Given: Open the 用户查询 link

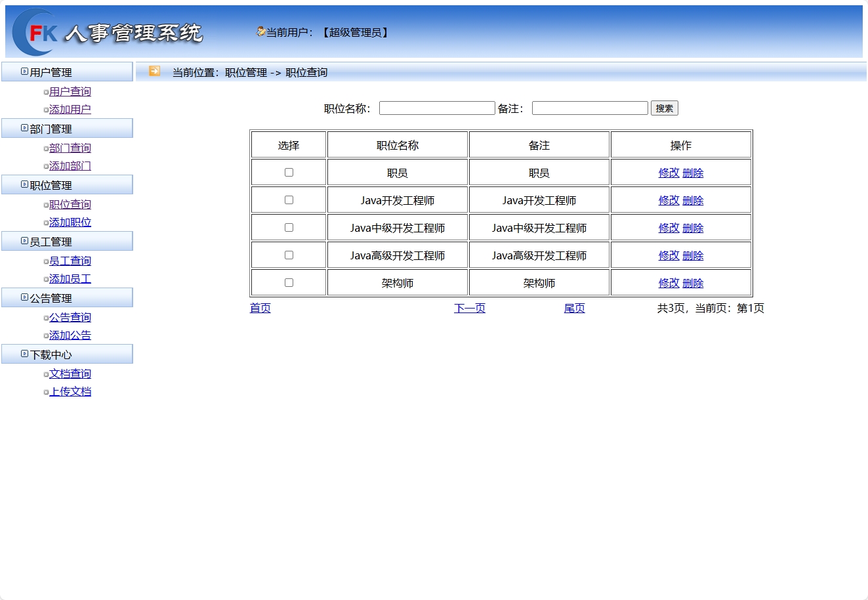Looking at the screenshot, I should [70, 92].
